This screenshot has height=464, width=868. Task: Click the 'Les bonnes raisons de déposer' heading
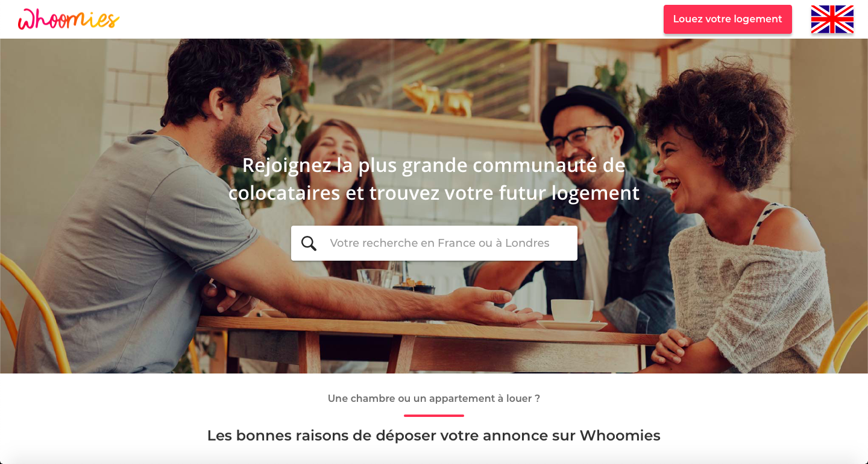[434, 435]
